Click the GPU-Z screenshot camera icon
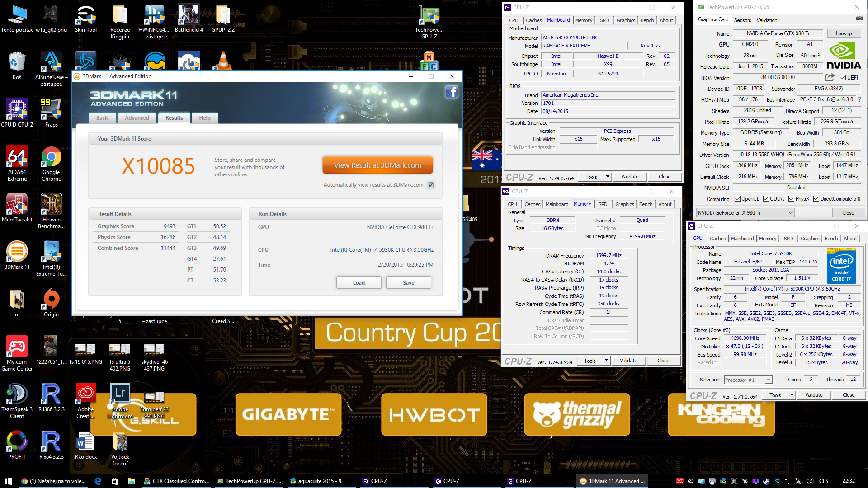The image size is (868, 488). 859,19
